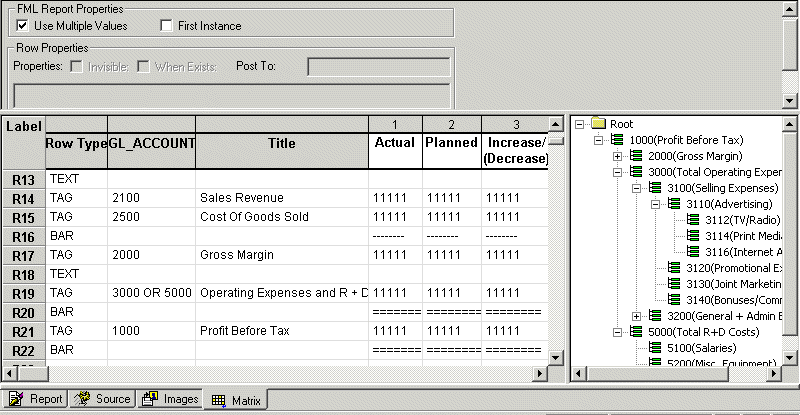Click the Profit Before Tax title cell

(x=282, y=331)
